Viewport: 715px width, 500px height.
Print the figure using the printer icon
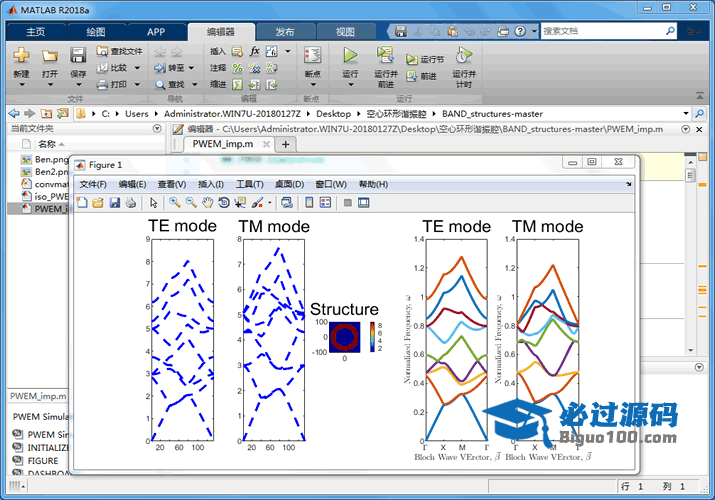(131, 203)
